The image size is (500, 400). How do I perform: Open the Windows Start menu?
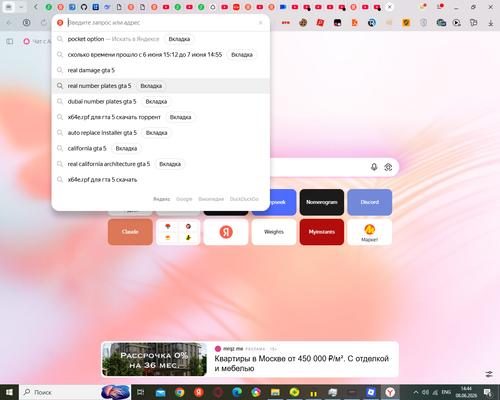point(9,392)
